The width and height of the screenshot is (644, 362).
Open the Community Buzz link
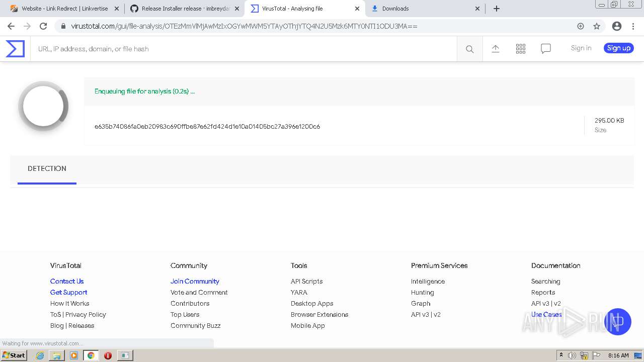(x=196, y=325)
